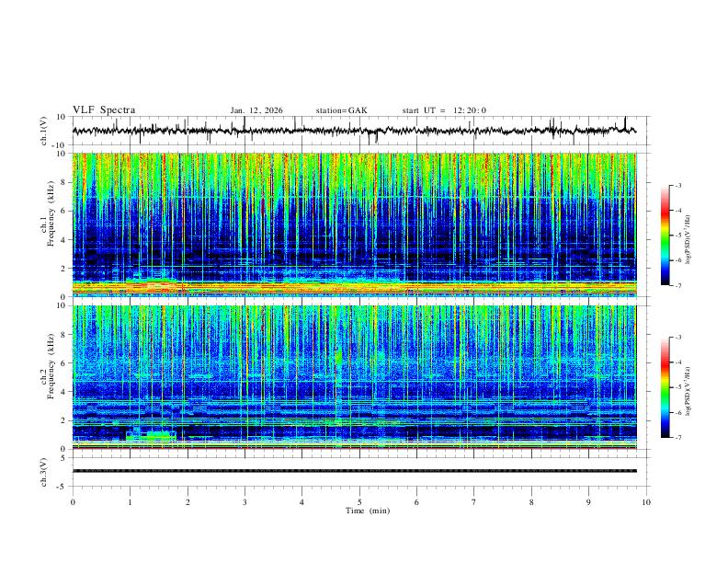The height and width of the screenshot is (563, 728).
Task: Click time axis tick label "3"
Action: (245, 502)
